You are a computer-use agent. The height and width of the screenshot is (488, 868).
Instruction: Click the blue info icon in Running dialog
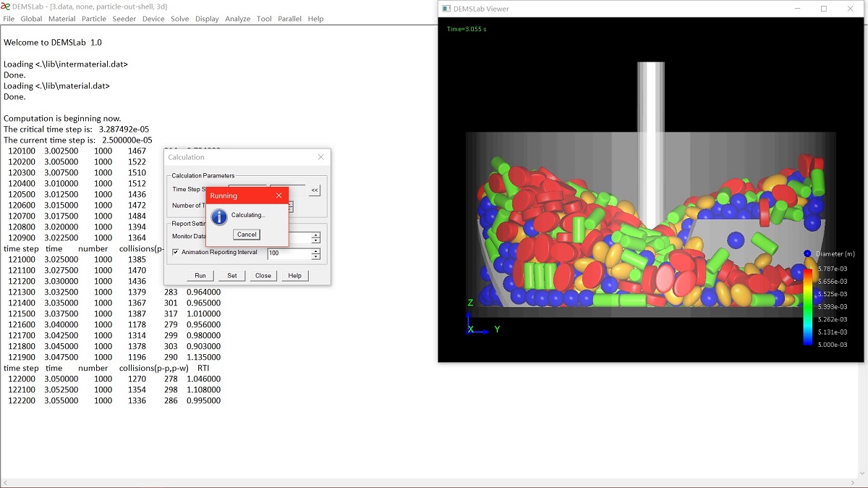pos(219,216)
